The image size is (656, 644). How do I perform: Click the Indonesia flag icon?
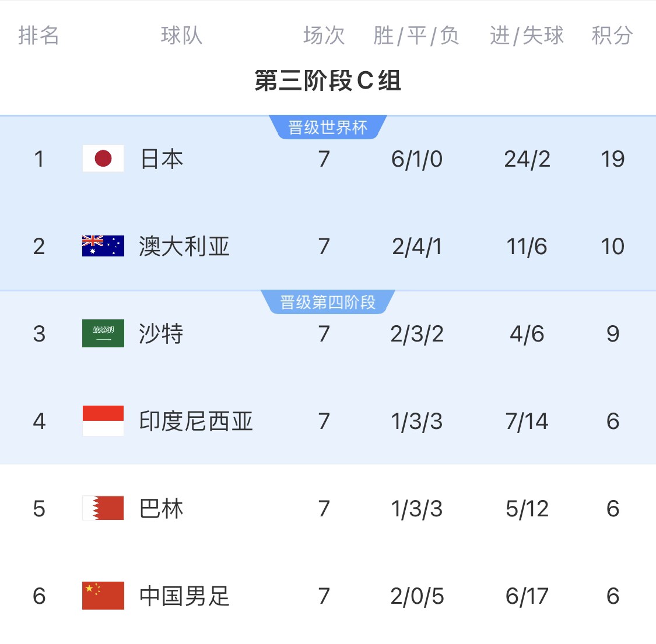pyautogui.click(x=103, y=421)
